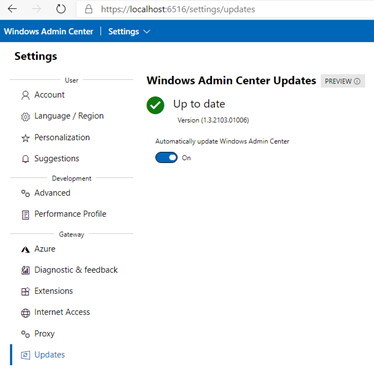This screenshot has height=383, width=374.
Task: Click the Account person icon
Action: pyautogui.click(x=25, y=96)
